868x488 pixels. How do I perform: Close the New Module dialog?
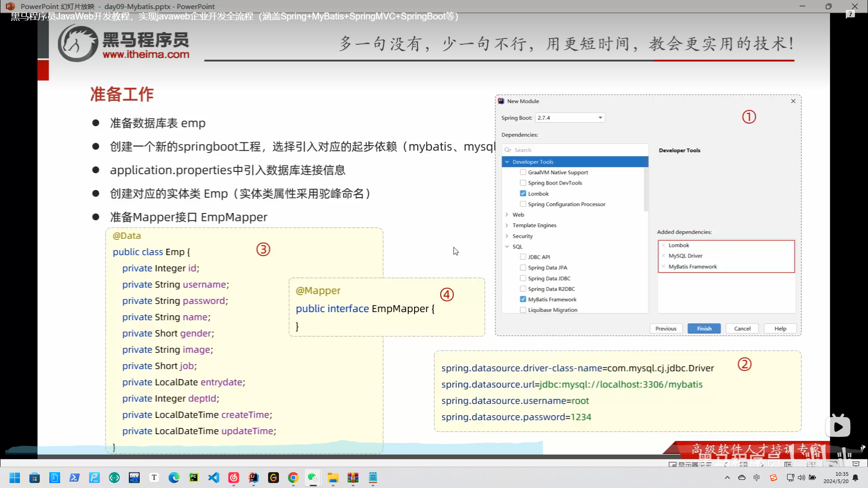(x=793, y=101)
